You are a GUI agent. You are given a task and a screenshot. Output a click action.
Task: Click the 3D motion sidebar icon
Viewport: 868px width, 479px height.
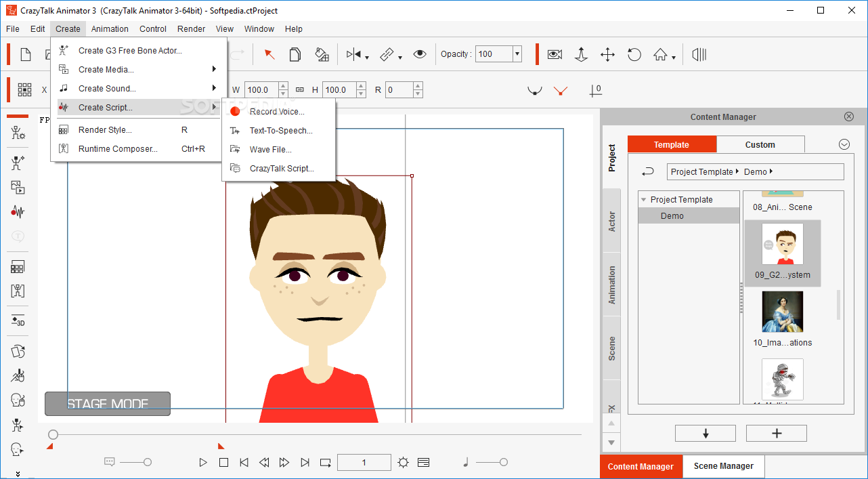(18, 320)
